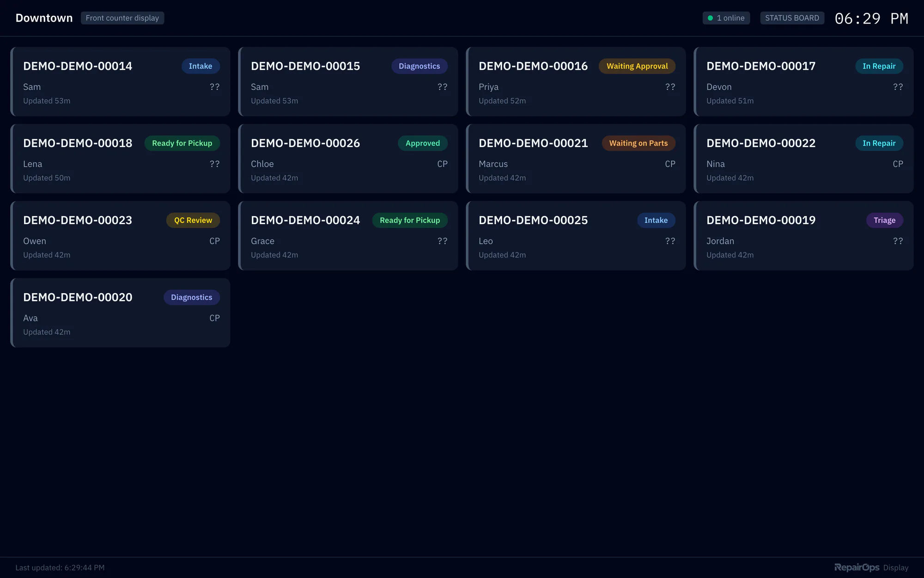Image resolution: width=924 pixels, height=578 pixels.
Task: Click customer name Marcus
Action: pyautogui.click(x=493, y=164)
